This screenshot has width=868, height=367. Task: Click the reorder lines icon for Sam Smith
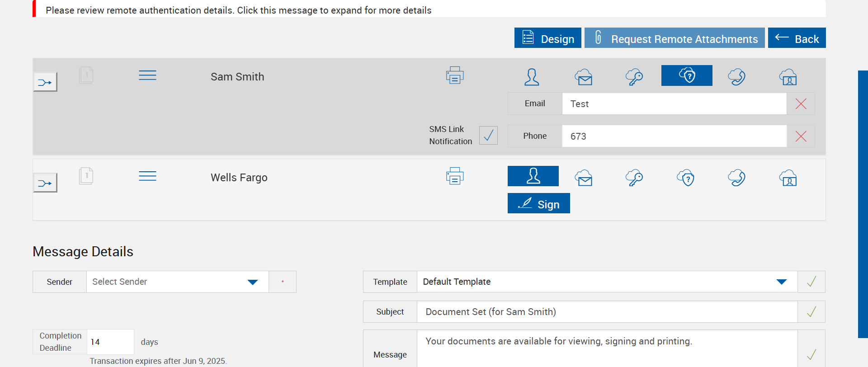tap(147, 75)
